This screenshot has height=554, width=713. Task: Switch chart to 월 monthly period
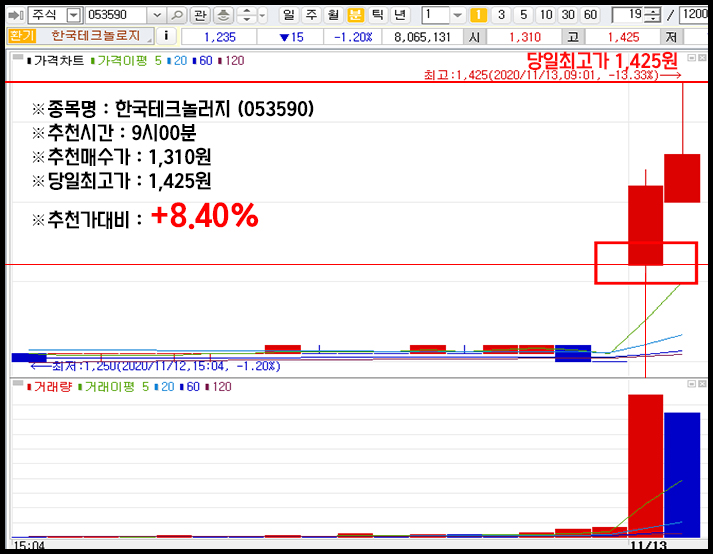point(333,15)
